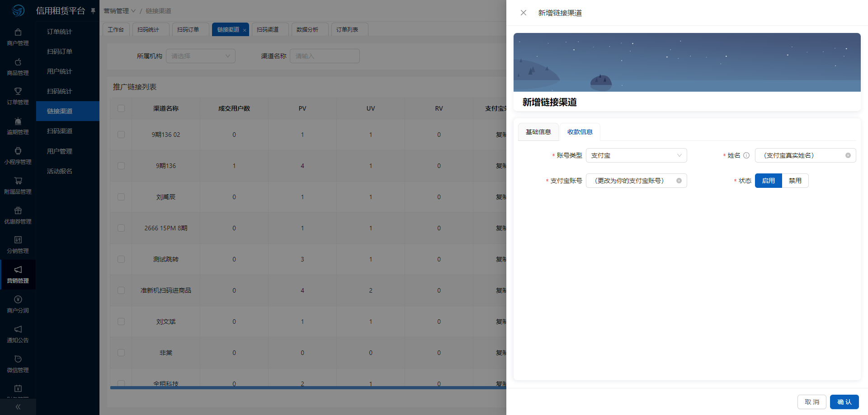Open 商品管理 sidebar icon
Screen dimensions: 868x415
click(x=18, y=62)
